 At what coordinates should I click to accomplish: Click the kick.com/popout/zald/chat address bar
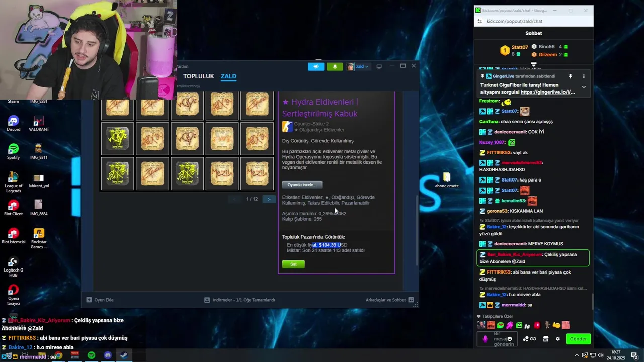514,21
